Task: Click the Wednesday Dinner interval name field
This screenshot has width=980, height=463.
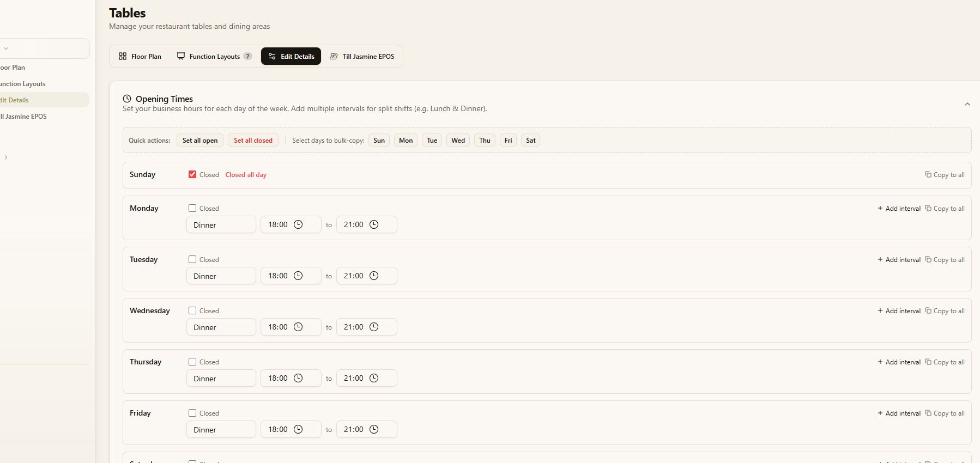Action: (x=221, y=327)
